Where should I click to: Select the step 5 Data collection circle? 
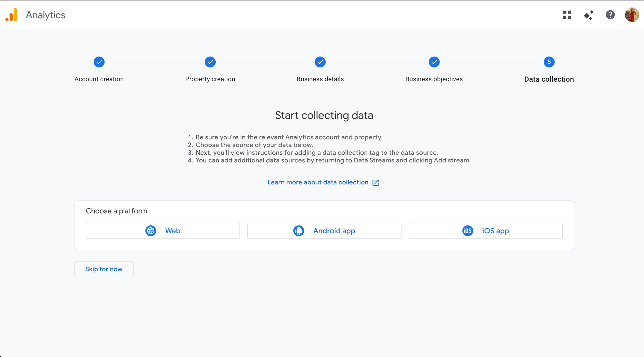coord(549,62)
